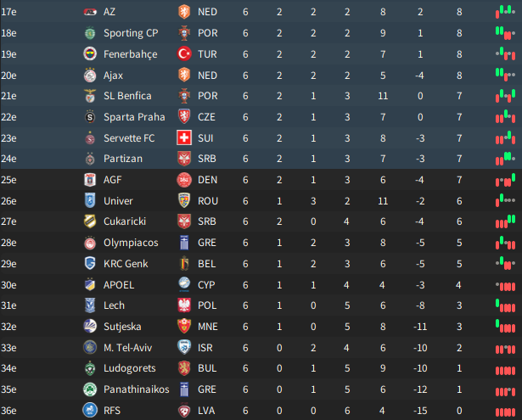Open the SL Benfica team page
The height and width of the screenshot is (420, 522).
coord(132,96)
